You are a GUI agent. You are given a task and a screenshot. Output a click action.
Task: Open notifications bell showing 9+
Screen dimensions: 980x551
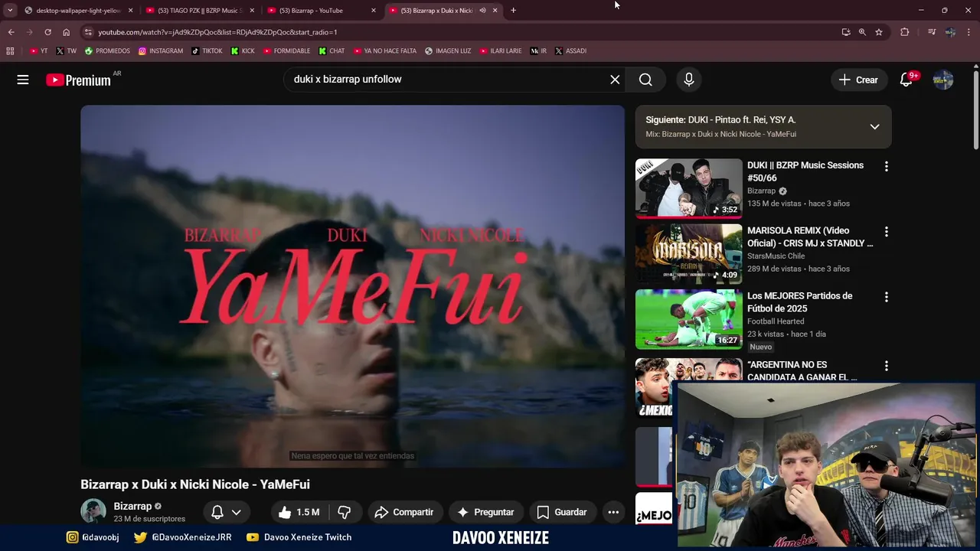(906, 80)
